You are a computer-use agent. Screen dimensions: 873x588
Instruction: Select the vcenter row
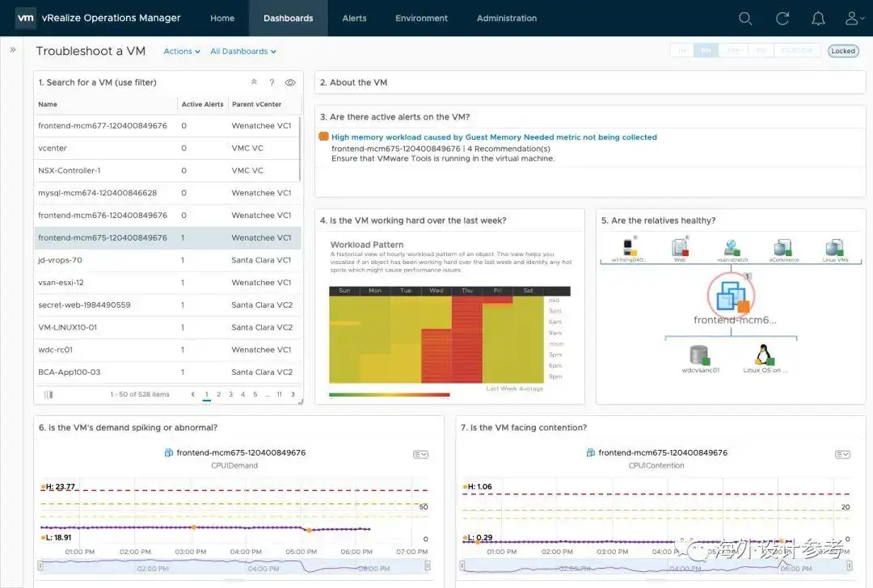[x=167, y=148]
